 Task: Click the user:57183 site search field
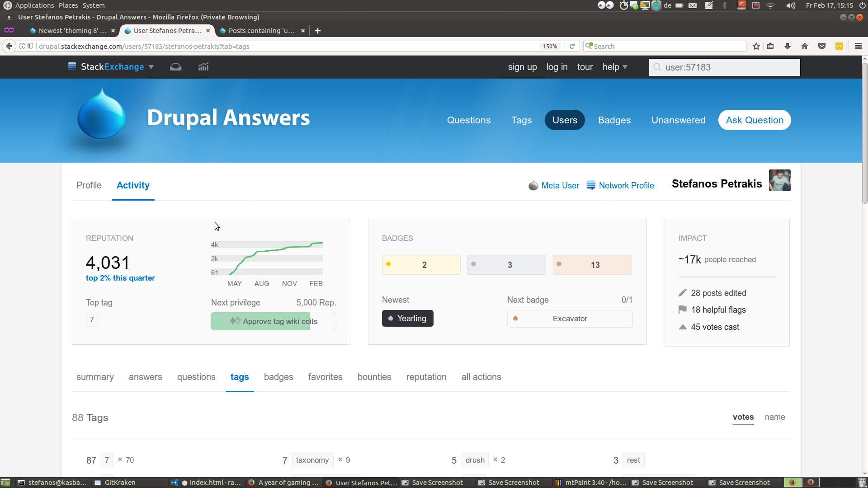724,67
